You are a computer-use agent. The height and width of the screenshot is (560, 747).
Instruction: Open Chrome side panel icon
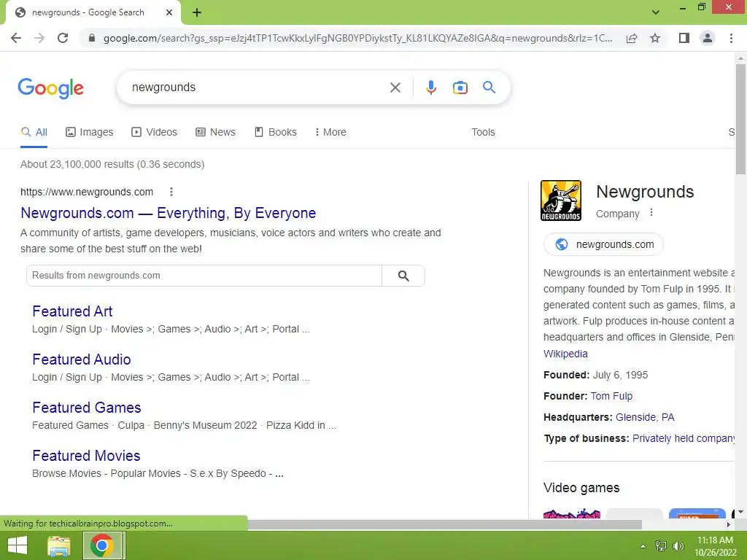tap(684, 38)
